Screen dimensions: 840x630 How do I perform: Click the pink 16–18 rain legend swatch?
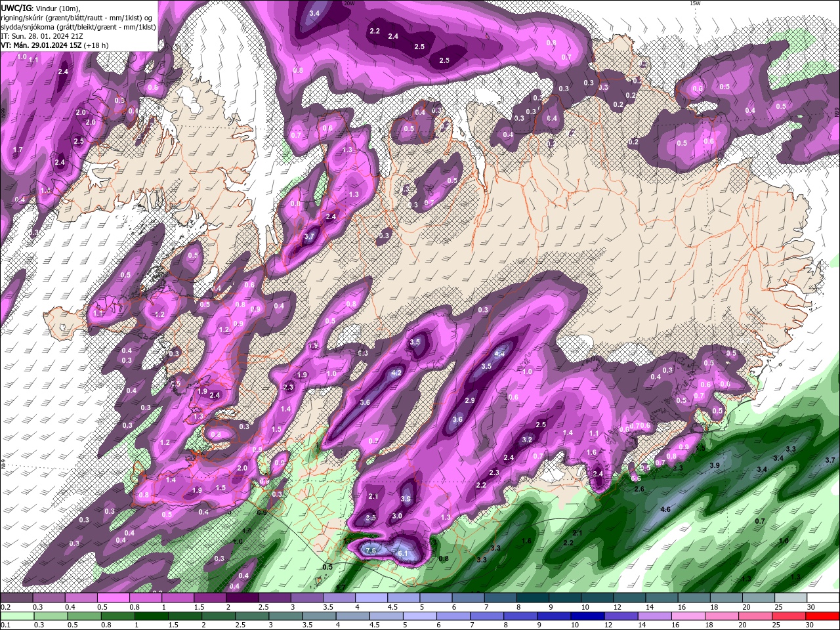coord(688,616)
